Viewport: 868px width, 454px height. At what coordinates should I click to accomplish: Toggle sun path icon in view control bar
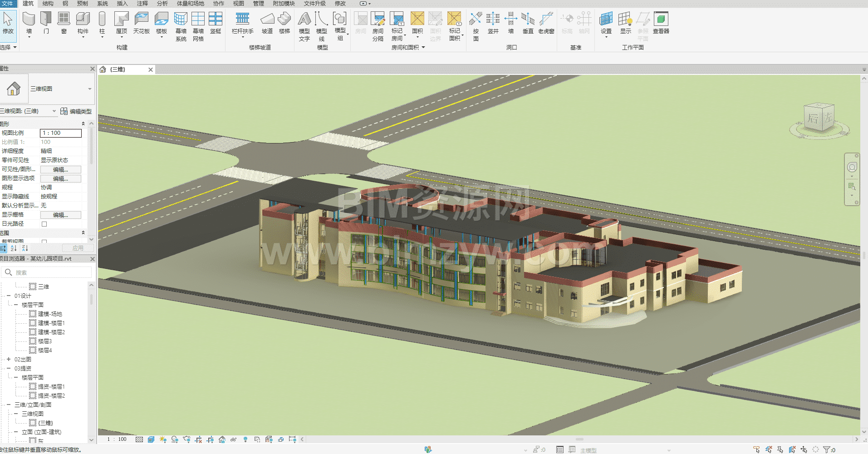pos(163,439)
